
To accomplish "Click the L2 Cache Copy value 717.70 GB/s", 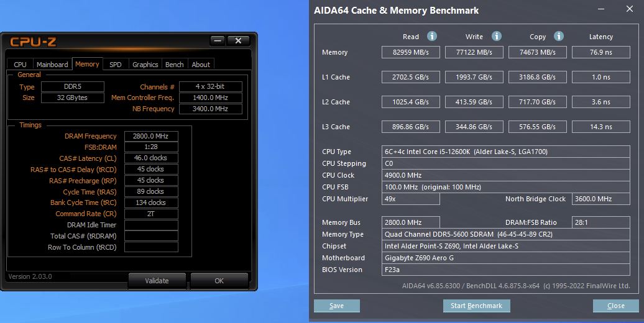I will coord(537,102).
